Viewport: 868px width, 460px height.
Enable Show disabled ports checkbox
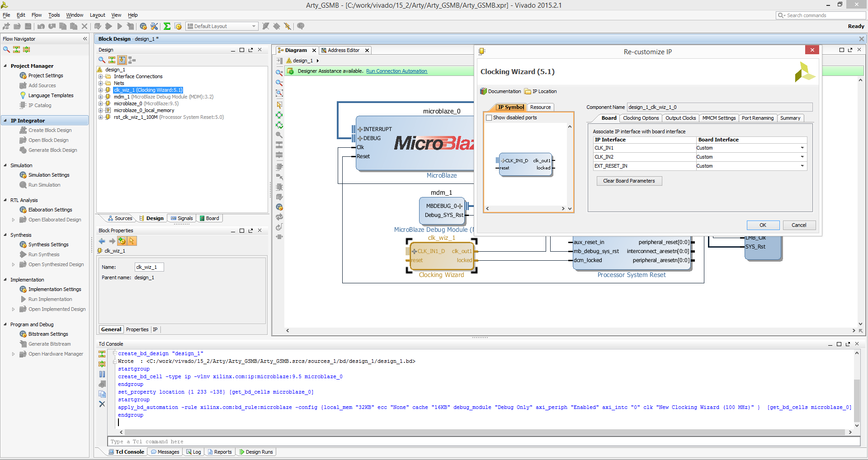coord(489,118)
